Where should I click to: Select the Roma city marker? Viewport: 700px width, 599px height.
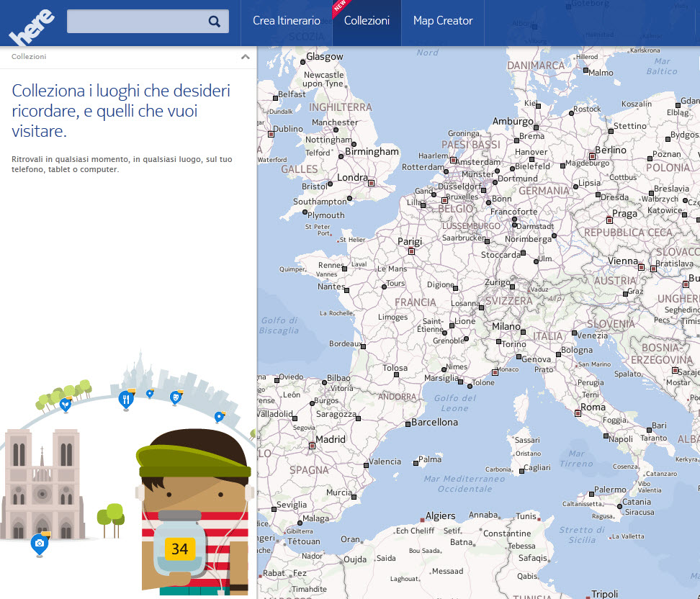coord(578,413)
